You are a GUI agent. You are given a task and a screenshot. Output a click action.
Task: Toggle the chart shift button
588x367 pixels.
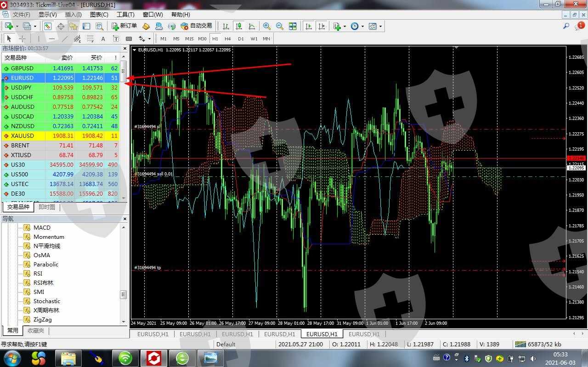click(322, 26)
